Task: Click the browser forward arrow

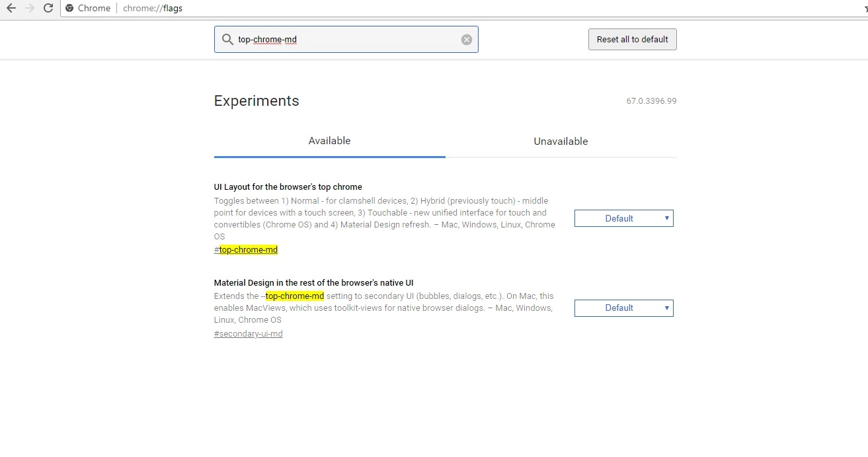Action: pos(29,9)
